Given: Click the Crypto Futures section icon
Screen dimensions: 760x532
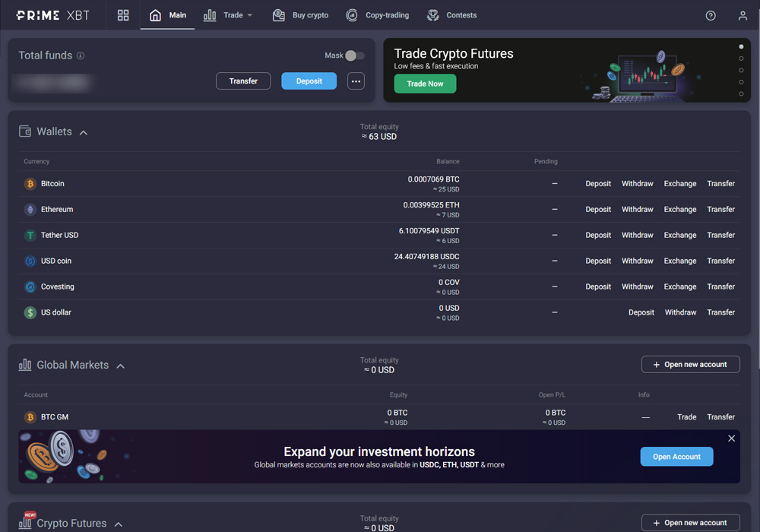Looking at the screenshot, I should tap(25, 522).
